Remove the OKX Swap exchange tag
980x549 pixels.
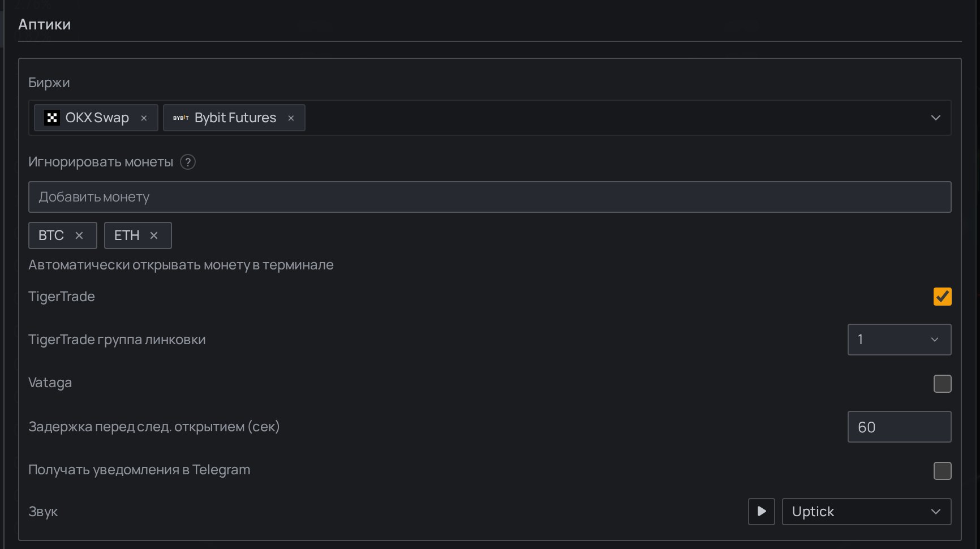point(144,118)
